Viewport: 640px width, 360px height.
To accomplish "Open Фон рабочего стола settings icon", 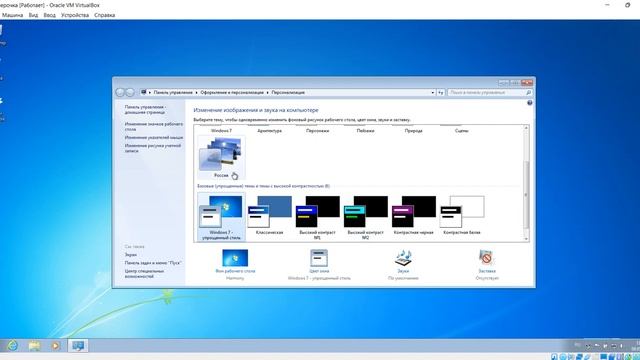I will pyautogui.click(x=235, y=258).
